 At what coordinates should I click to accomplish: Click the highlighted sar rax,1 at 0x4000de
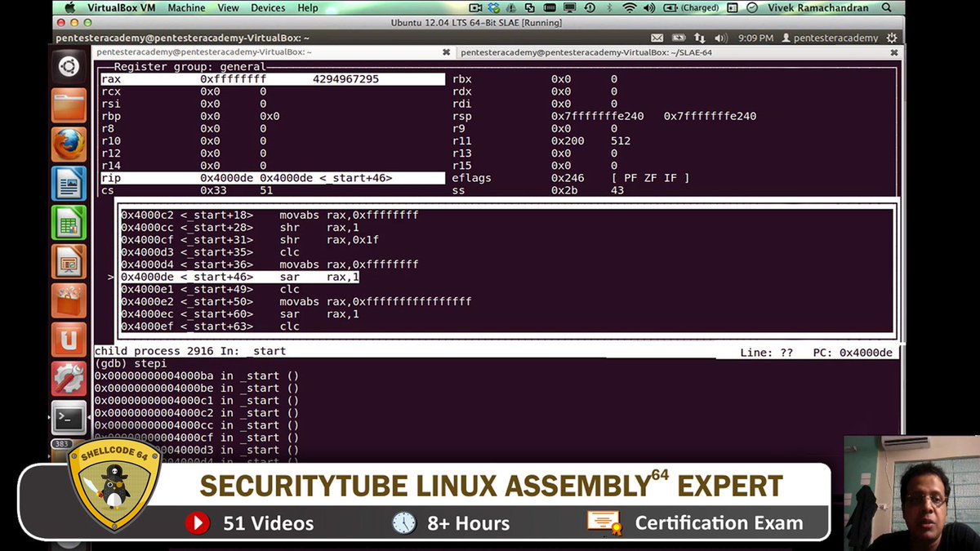240,277
